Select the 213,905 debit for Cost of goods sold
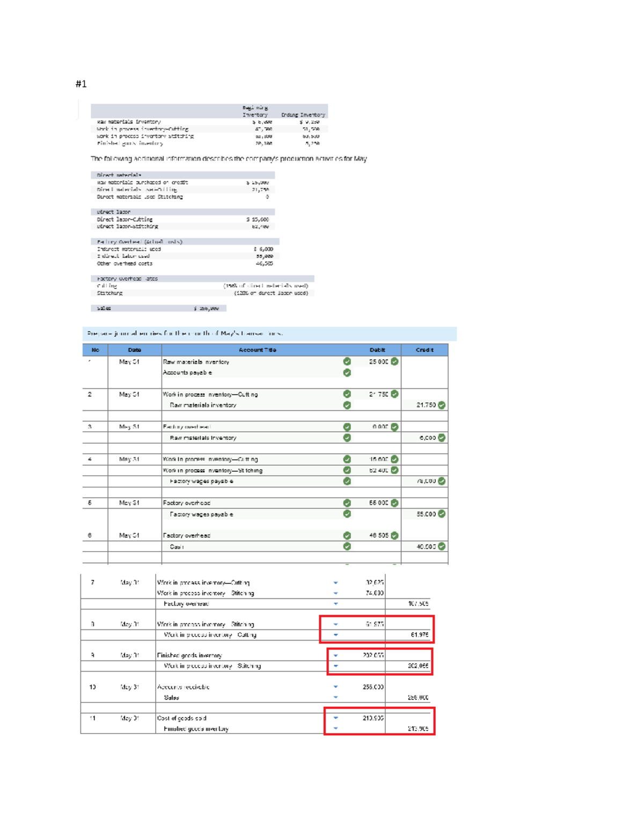644x834 pixels. pyautogui.click(x=373, y=718)
